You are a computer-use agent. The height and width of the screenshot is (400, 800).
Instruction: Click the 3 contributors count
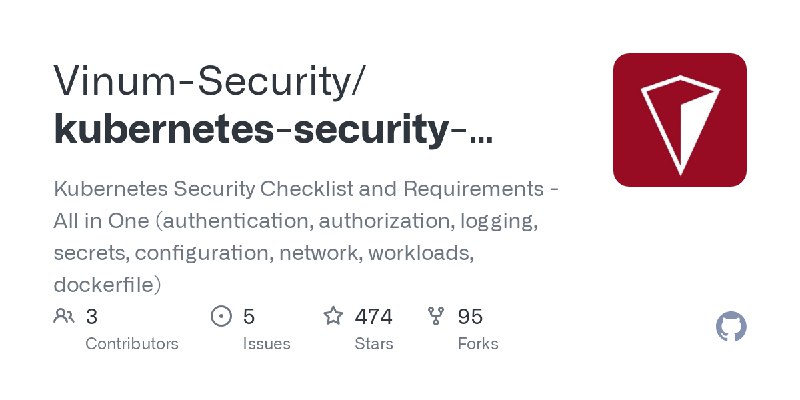point(91,317)
